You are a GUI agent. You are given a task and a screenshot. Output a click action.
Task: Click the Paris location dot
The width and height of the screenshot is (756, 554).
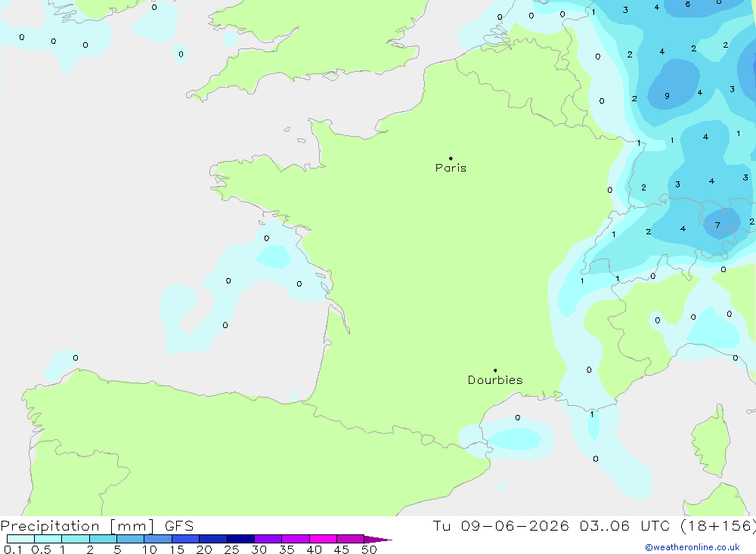(451, 158)
